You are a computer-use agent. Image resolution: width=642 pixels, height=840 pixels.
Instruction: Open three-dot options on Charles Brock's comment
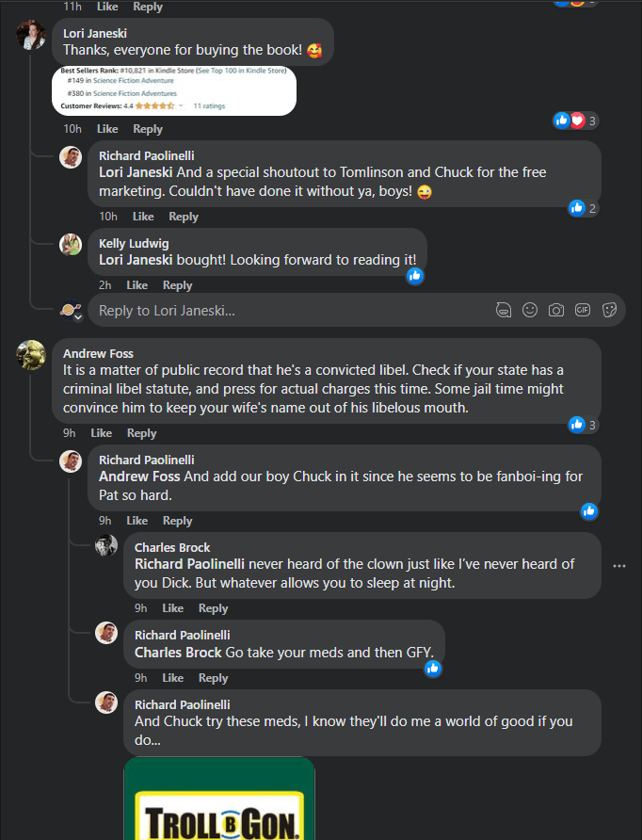pyautogui.click(x=618, y=566)
